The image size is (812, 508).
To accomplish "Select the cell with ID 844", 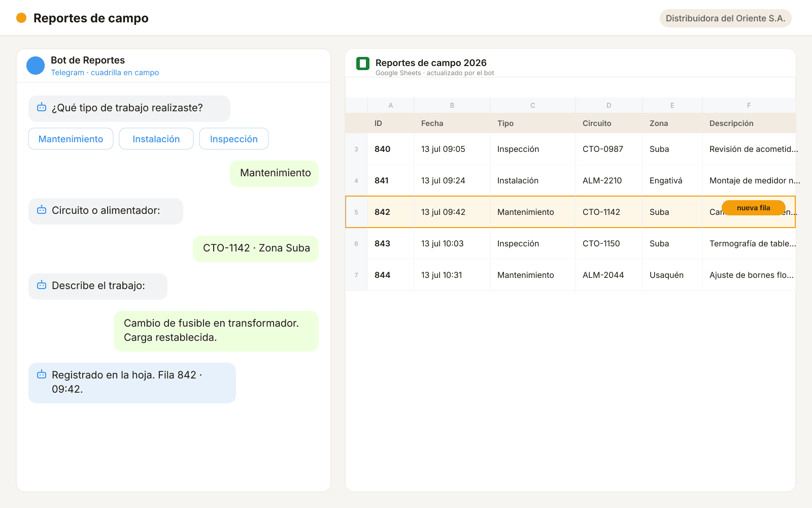I will tap(391, 275).
